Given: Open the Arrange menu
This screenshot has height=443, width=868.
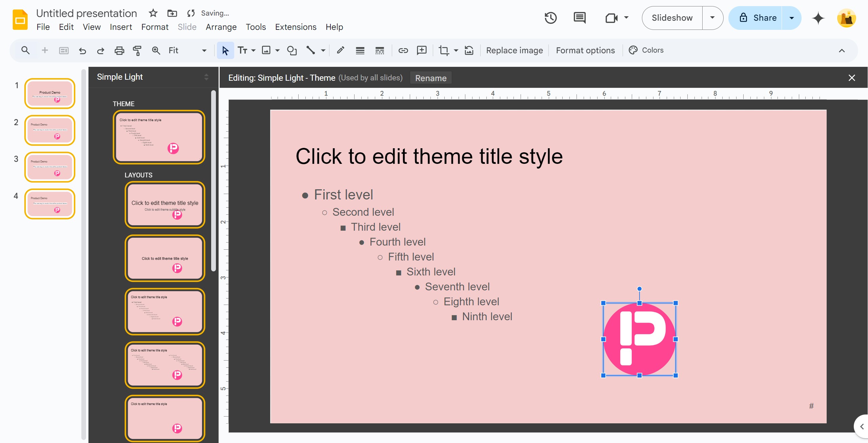Looking at the screenshot, I should click(221, 27).
